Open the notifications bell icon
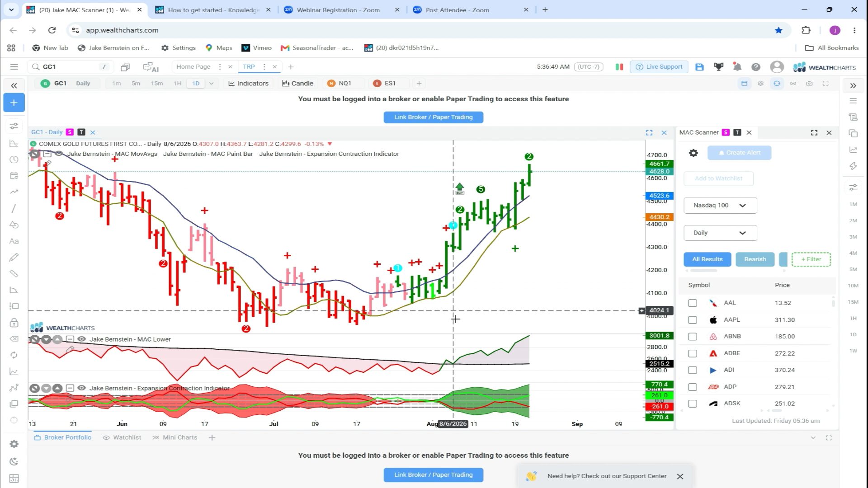 click(x=737, y=67)
